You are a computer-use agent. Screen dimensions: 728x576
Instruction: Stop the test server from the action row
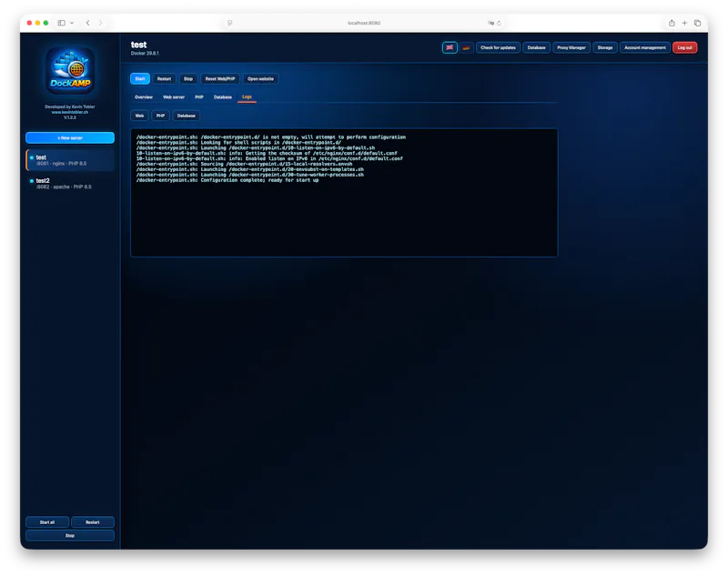click(x=188, y=79)
